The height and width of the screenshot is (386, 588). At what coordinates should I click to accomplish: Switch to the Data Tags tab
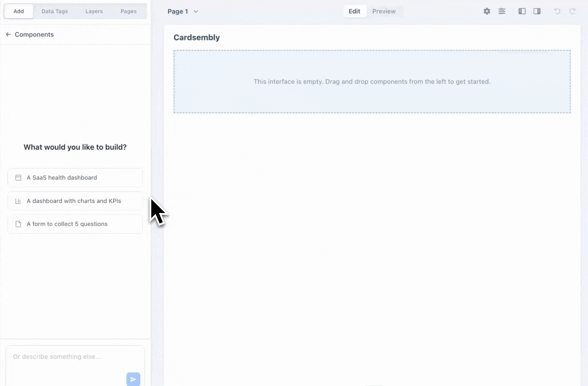55,11
